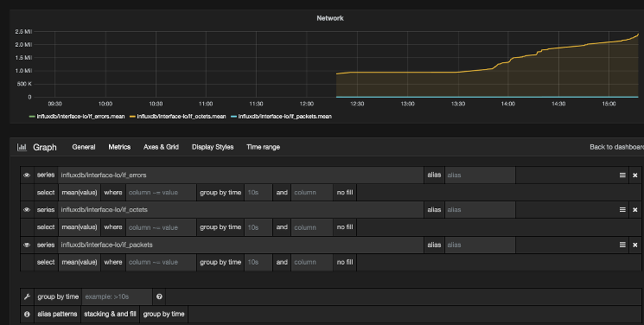Click the Graph bar-chart icon

coord(22,147)
